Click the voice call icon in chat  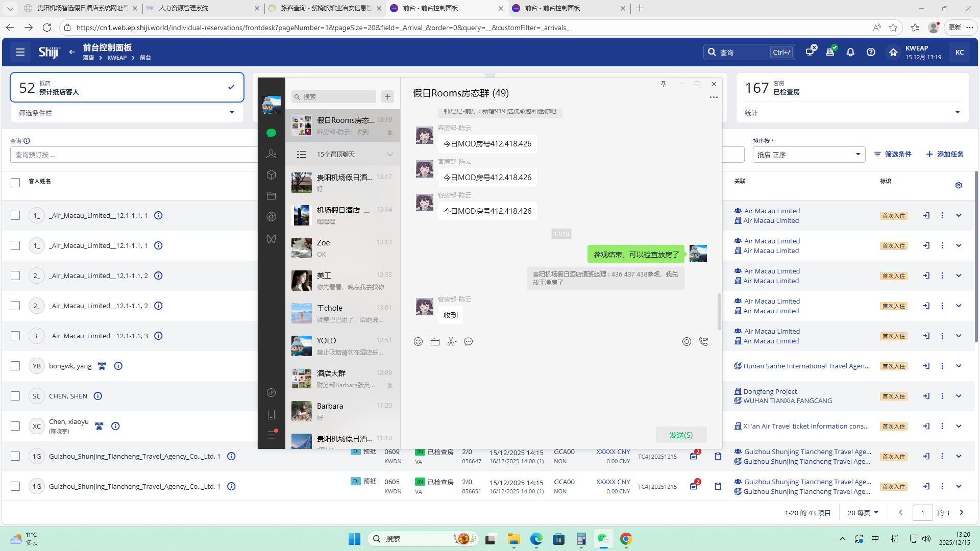[703, 342]
